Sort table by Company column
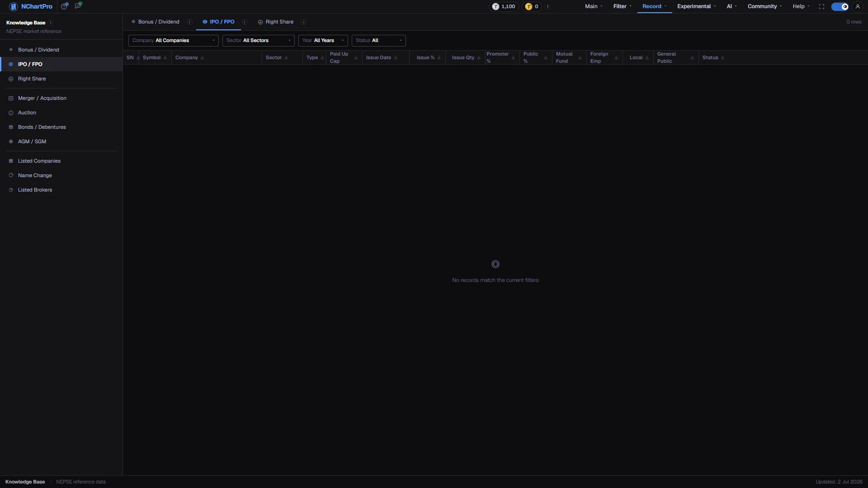 coord(216,57)
